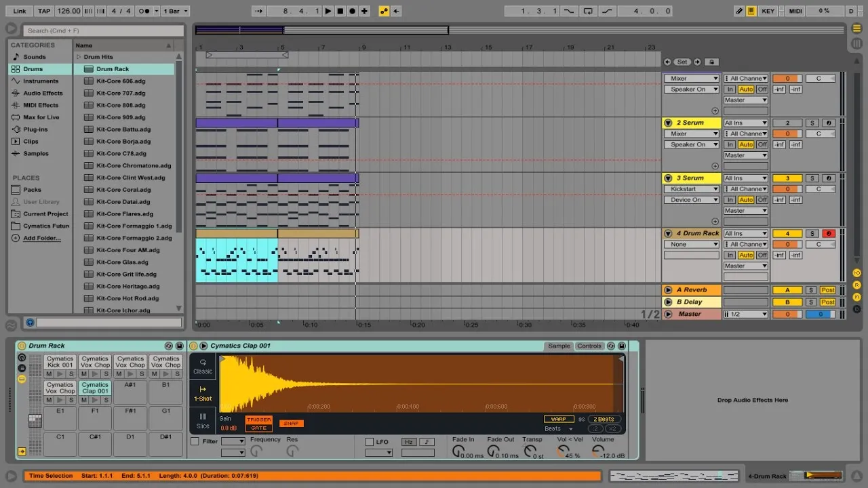Unfold the A Reverb return track
Screen dimensions: 868x488
pyautogui.click(x=668, y=290)
